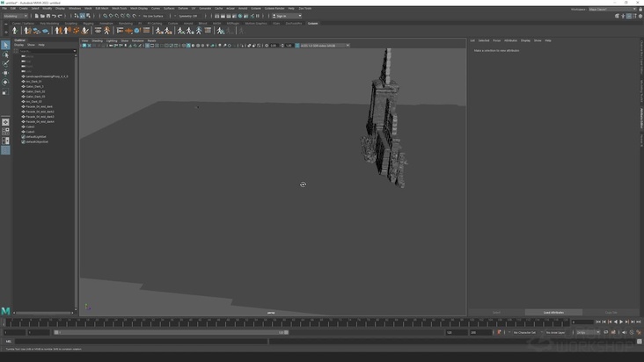Click the Outliner search field
The width and height of the screenshot is (644, 362).
[46, 51]
